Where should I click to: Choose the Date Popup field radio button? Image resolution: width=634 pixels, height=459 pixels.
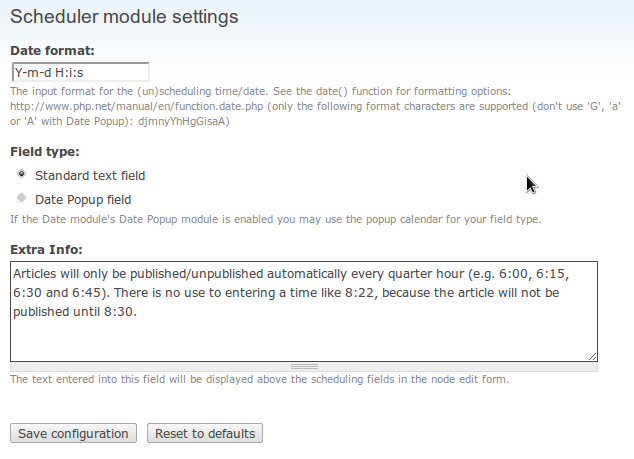pyautogui.click(x=22, y=198)
